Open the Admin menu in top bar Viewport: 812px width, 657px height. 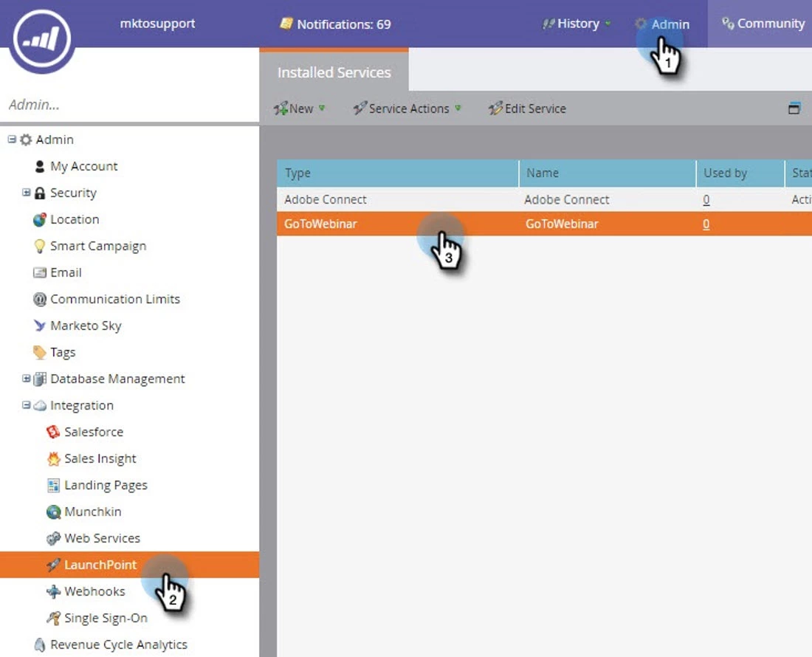point(670,24)
